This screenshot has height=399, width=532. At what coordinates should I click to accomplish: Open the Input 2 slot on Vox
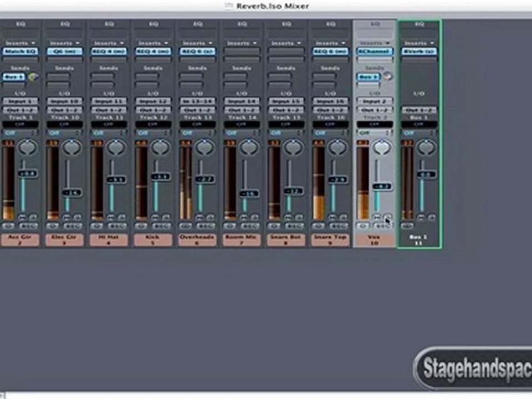(375, 101)
